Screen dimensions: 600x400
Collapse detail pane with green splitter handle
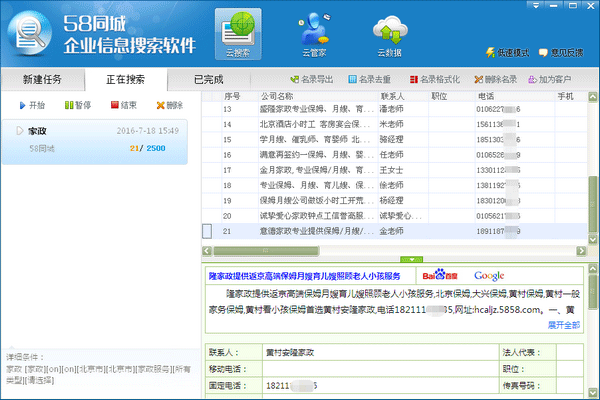tap(411, 259)
